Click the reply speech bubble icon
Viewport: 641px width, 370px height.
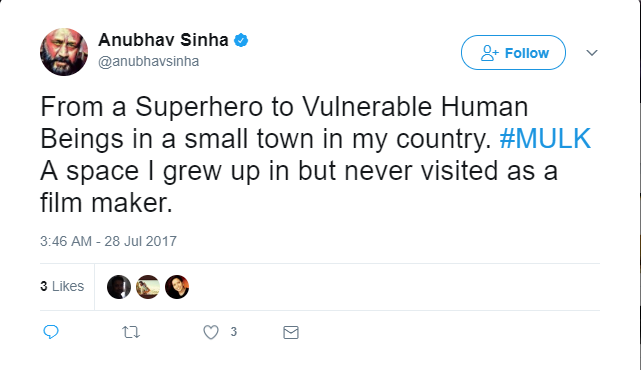[x=51, y=332]
